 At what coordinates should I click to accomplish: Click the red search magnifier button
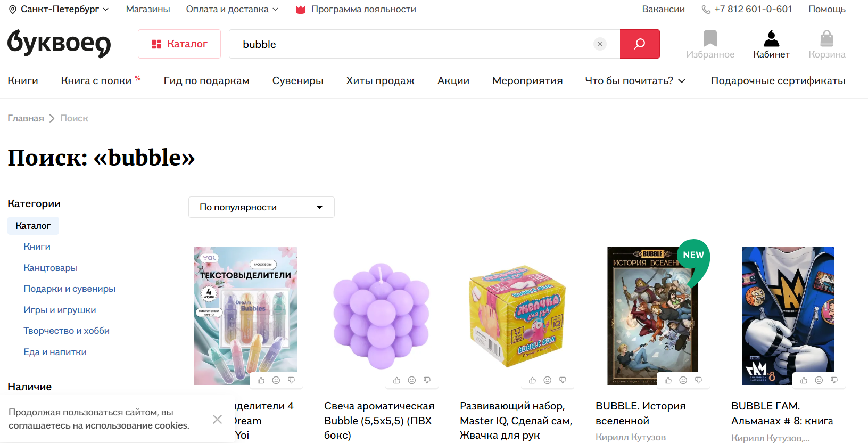pos(640,44)
